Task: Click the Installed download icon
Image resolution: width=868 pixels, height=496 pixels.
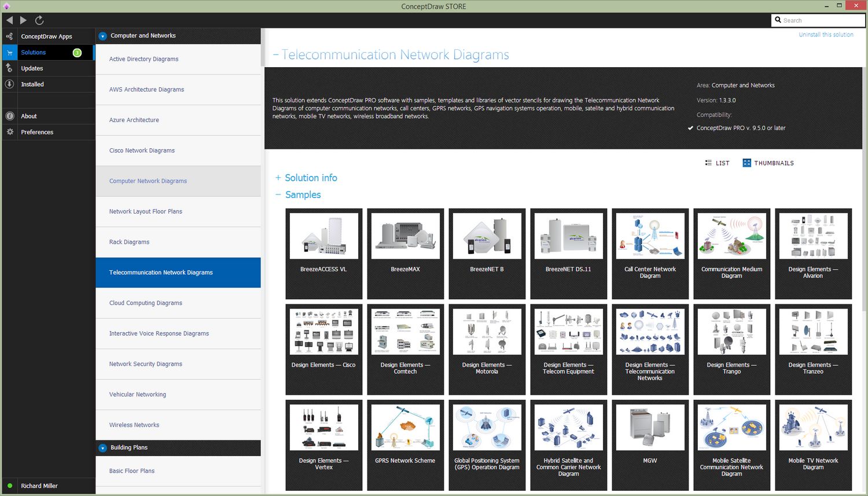Action: point(9,84)
